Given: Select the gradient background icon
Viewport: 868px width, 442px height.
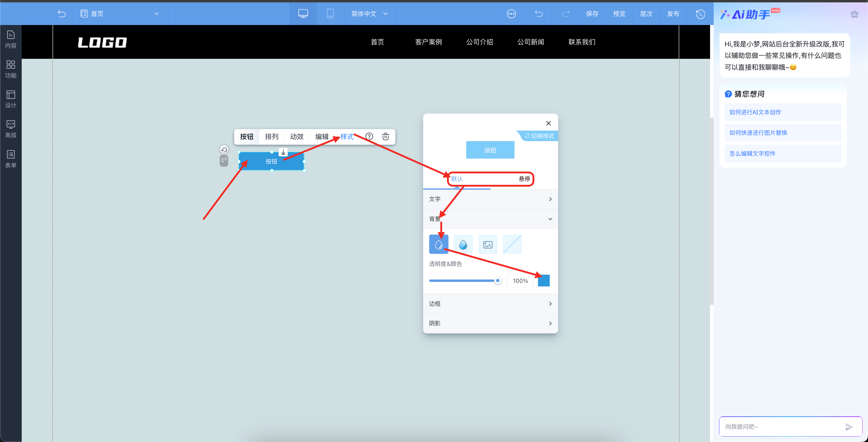Looking at the screenshot, I should pos(463,245).
